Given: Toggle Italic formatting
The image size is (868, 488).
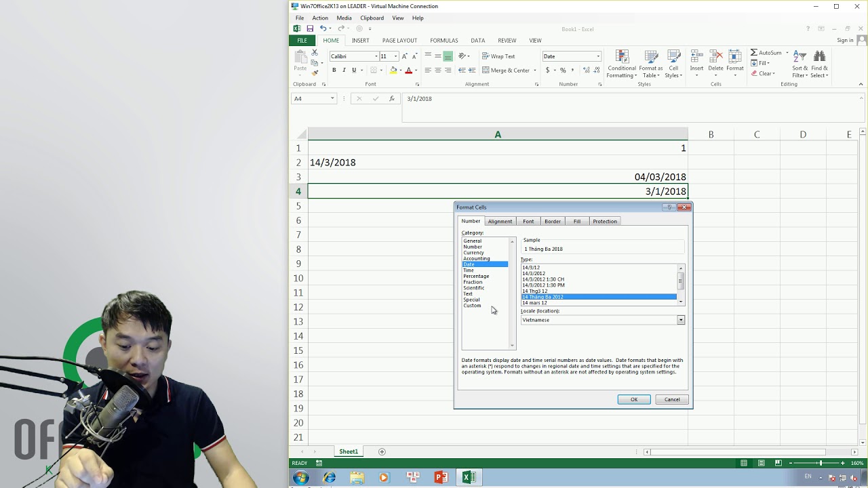Looking at the screenshot, I should pyautogui.click(x=344, y=70).
